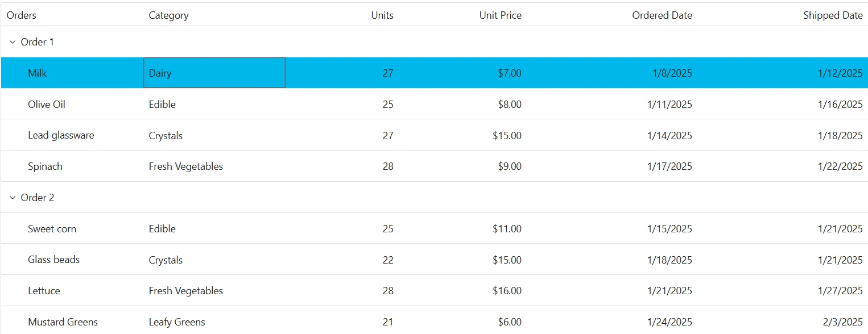This screenshot has height=334, width=868.
Task: Collapse the Order 2 group chevron
Action: 13,198
